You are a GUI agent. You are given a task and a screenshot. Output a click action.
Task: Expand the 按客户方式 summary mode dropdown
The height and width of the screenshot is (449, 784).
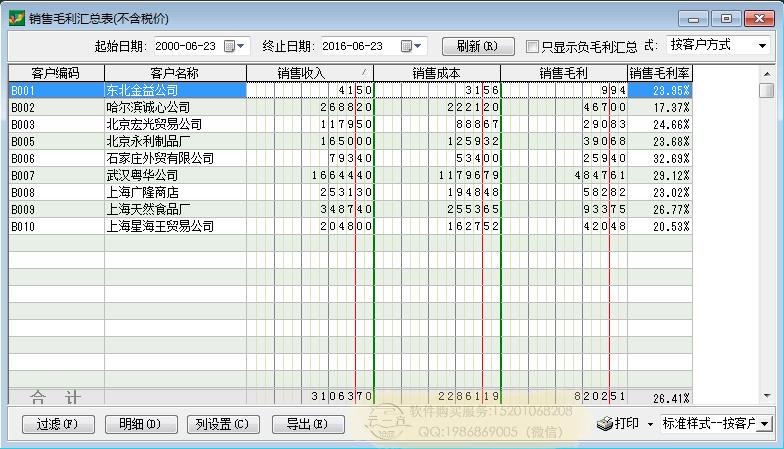[x=763, y=46]
